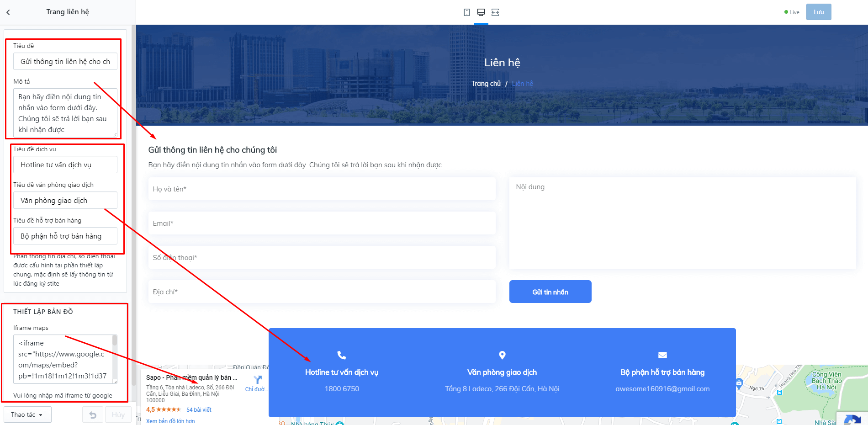Click the awesome160916@gmail.com email address
This screenshot has height=425, width=868.
click(662, 389)
